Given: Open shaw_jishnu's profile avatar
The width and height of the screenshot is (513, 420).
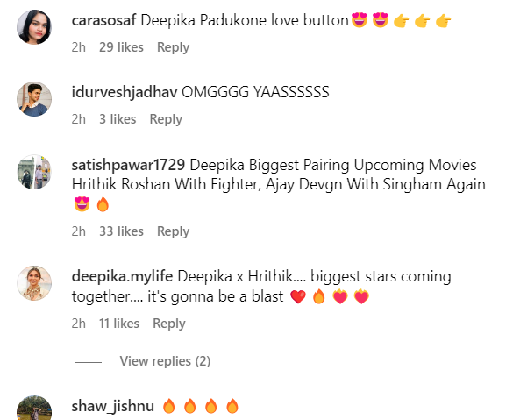Looking at the screenshot, I should (34, 408).
